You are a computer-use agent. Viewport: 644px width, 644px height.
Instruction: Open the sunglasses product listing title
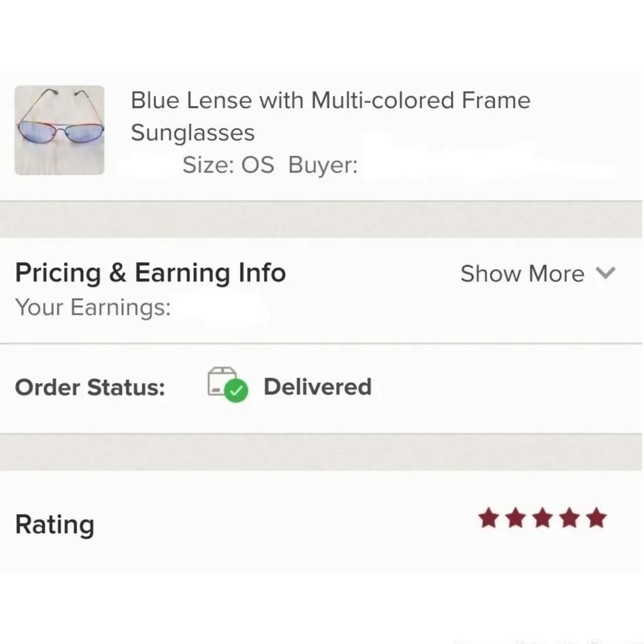330,116
